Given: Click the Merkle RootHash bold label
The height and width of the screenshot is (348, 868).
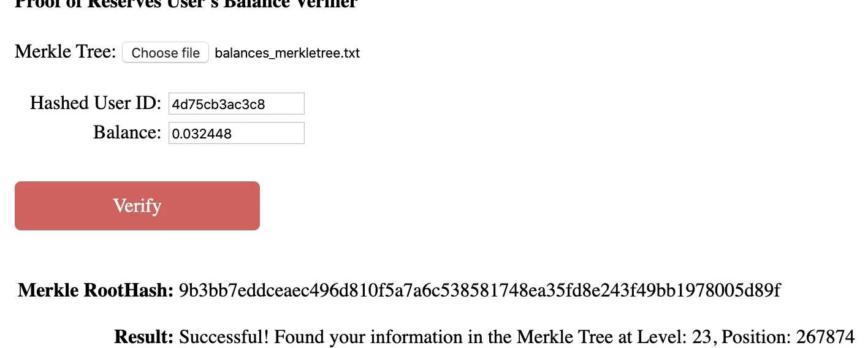Looking at the screenshot, I should pos(96,290).
